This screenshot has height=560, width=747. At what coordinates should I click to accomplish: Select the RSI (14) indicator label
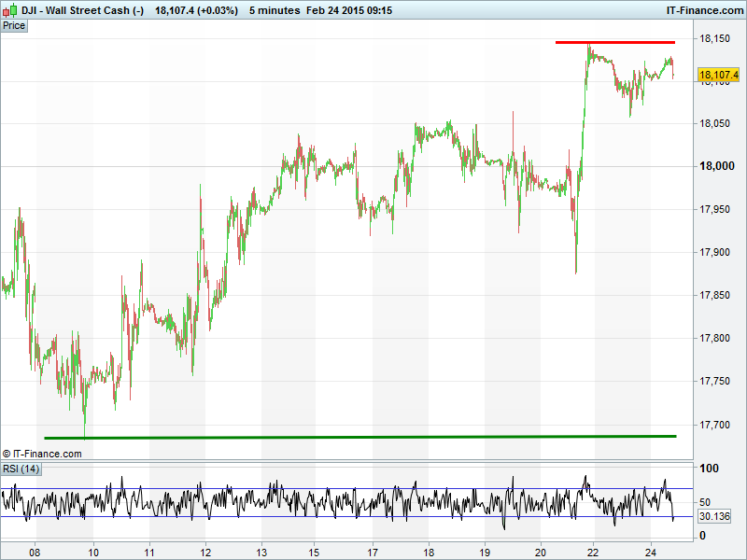tap(21, 469)
